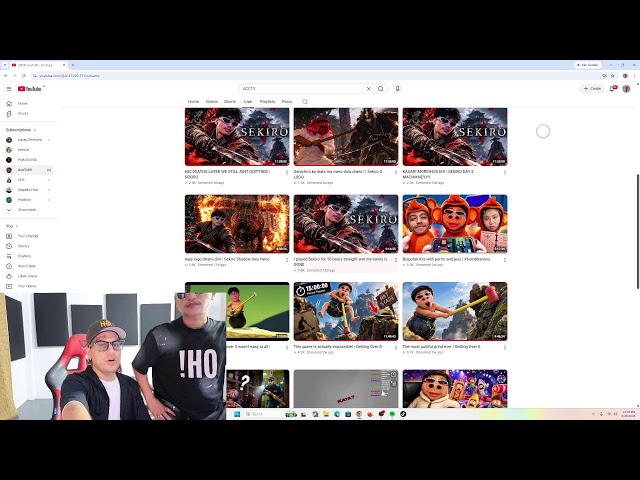
Task: Open 'This game is actually impossible' title
Action: pyautogui.click(x=338, y=347)
